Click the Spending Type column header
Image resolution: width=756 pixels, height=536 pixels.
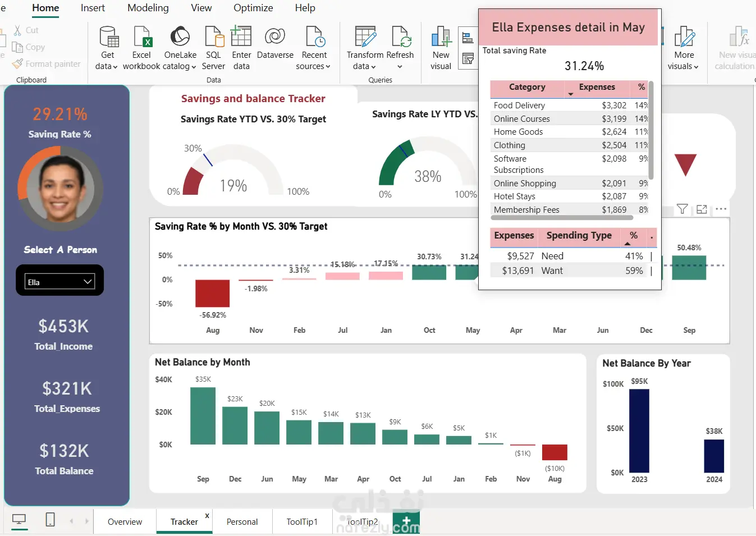click(579, 236)
